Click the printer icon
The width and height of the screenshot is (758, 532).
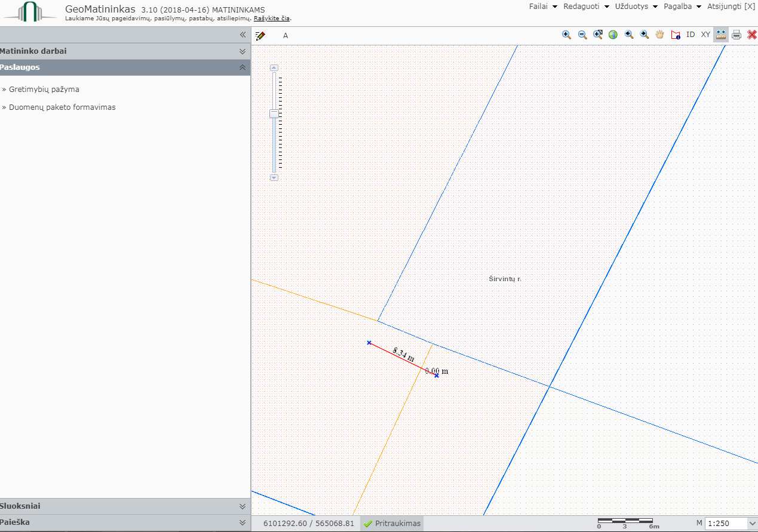point(736,35)
